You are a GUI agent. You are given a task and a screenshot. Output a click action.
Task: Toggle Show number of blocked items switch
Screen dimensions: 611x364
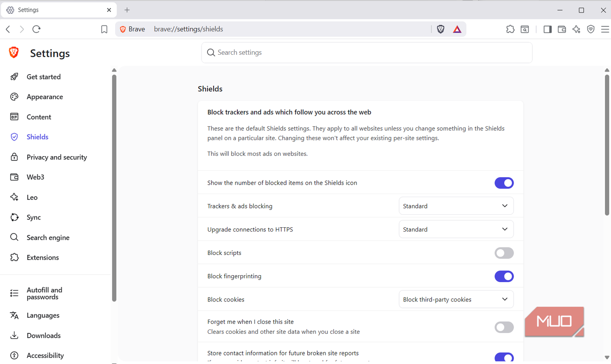point(504,183)
